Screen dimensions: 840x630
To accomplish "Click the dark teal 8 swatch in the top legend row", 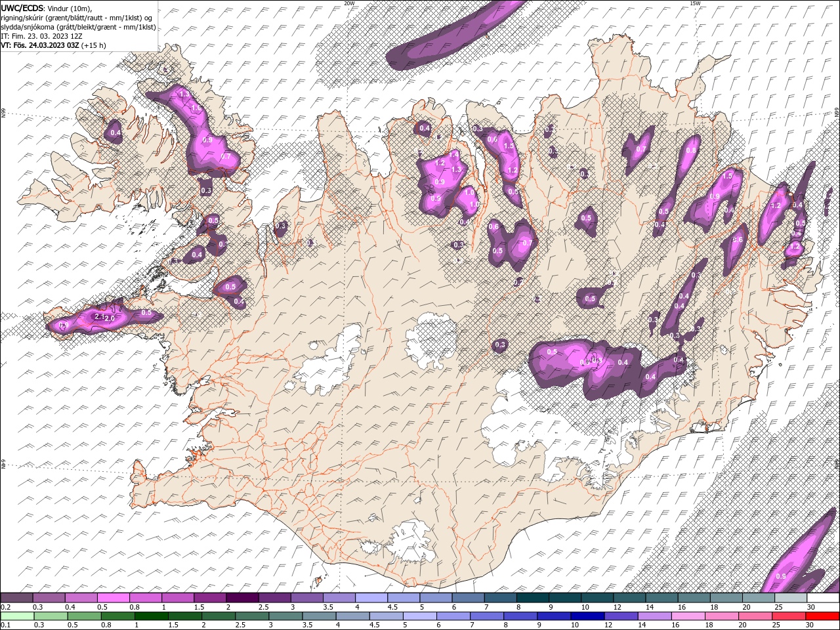I will click(x=532, y=598).
